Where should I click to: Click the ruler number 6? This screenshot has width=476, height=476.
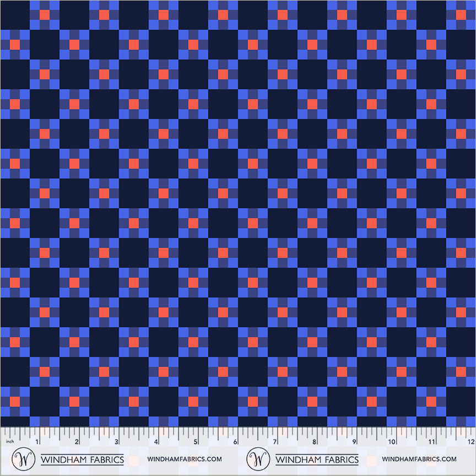click(235, 442)
